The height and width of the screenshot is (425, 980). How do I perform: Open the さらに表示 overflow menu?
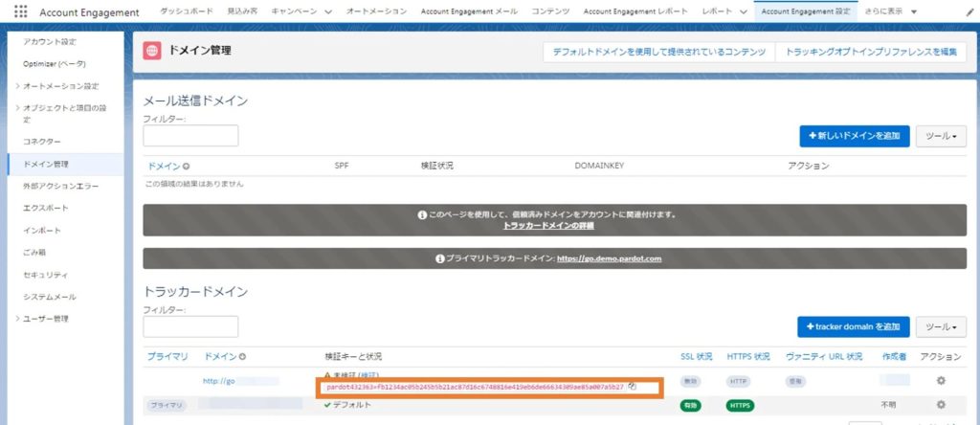[891, 11]
